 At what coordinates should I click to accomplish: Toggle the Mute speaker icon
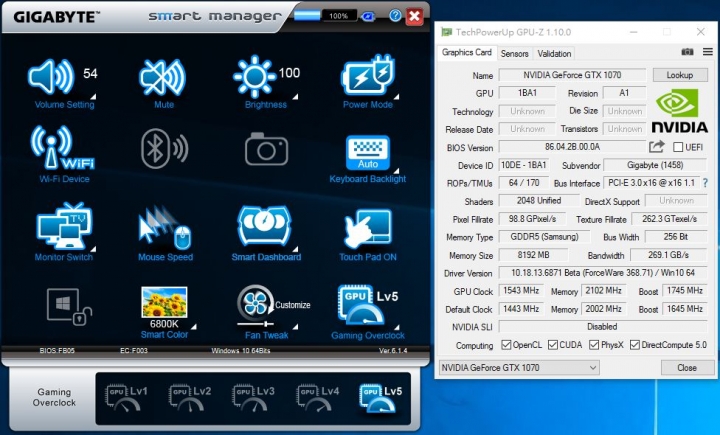163,77
